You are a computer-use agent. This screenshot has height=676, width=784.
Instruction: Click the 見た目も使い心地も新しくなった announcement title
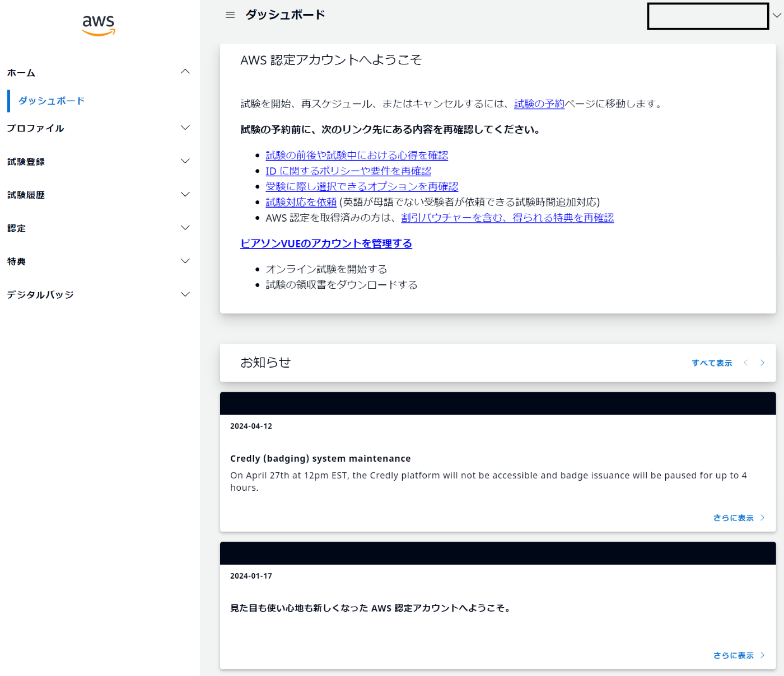tap(372, 608)
